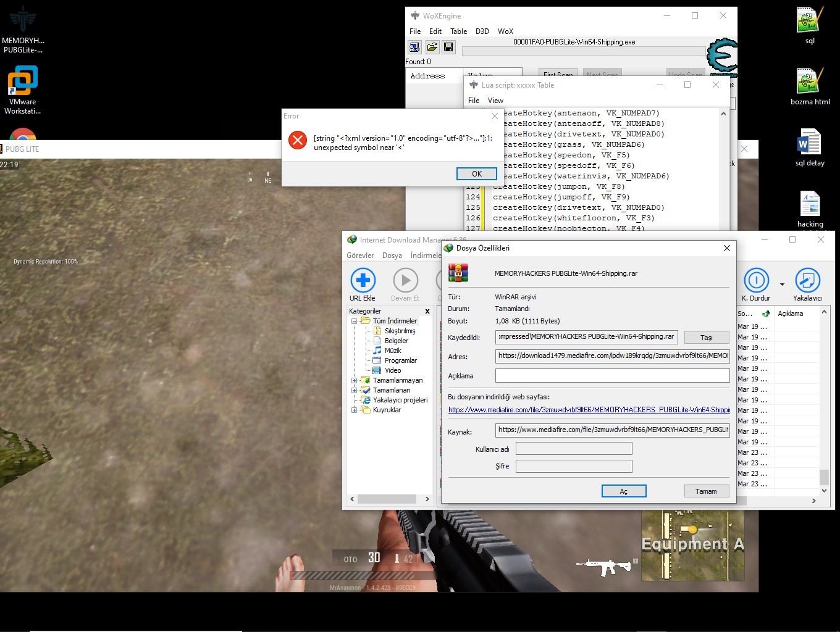Image resolution: width=840 pixels, height=632 pixels.
Task: Click OK in the Error dialog
Action: coord(476,174)
